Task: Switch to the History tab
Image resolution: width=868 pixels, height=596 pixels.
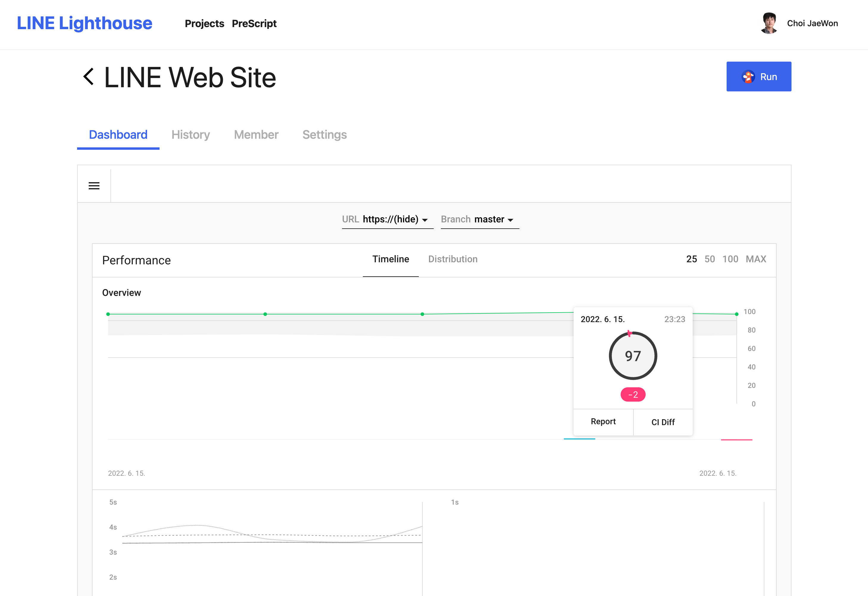Action: coord(191,135)
